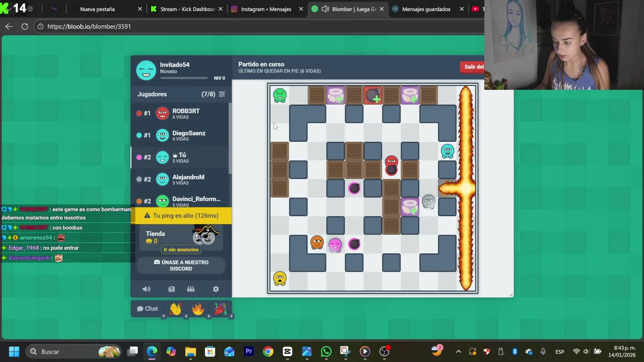The height and width of the screenshot is (362, 644).
Task: Click ESP language indicator in tray
Action: pyautogui.click(x=559, y=351)
